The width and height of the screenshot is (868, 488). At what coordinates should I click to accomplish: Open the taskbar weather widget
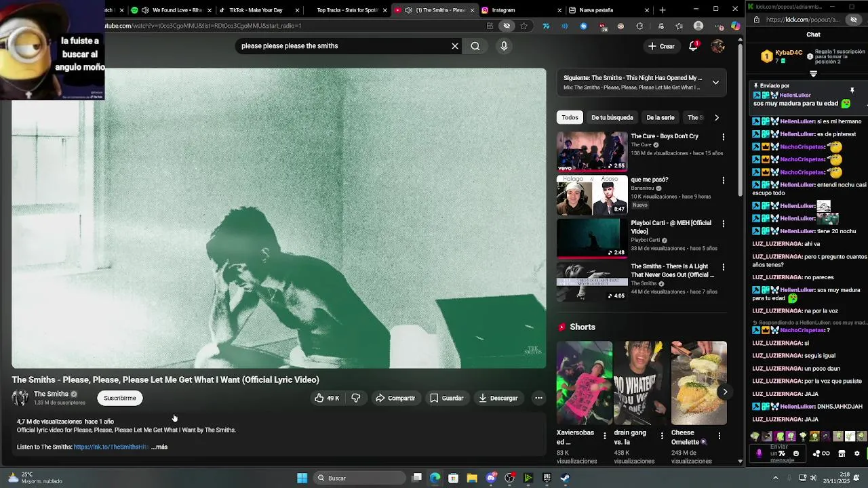tap(34, 478)
